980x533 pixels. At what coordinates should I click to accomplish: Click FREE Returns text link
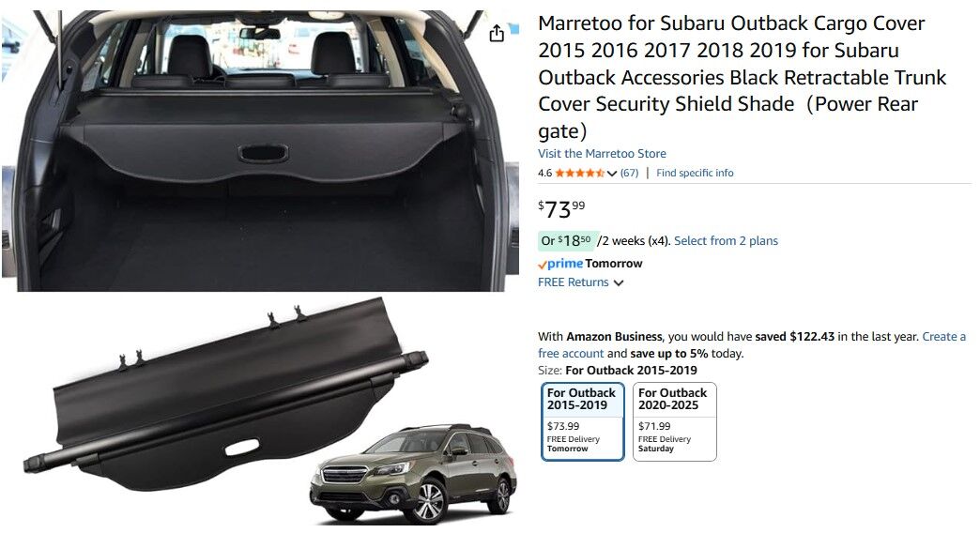(574, 282)
